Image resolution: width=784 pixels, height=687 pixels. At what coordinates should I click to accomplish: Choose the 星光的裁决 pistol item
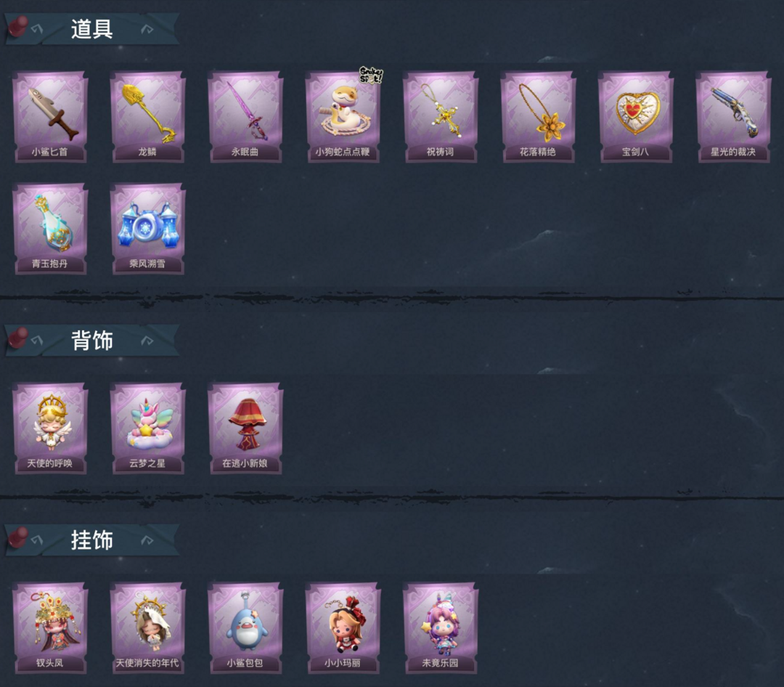click(733, 117)
